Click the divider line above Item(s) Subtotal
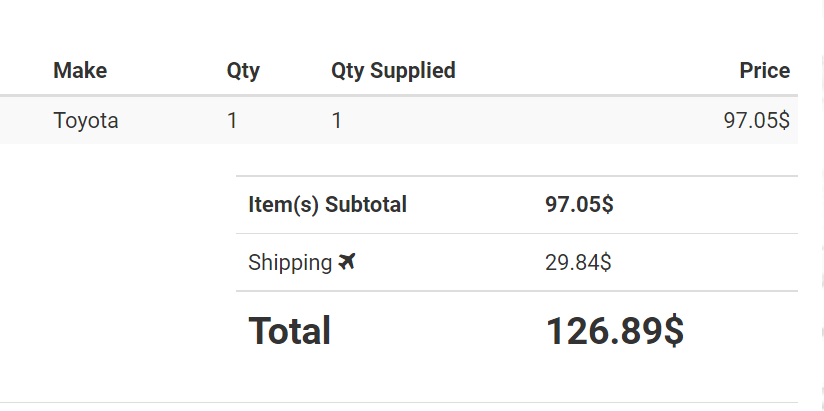 (517, 176)
